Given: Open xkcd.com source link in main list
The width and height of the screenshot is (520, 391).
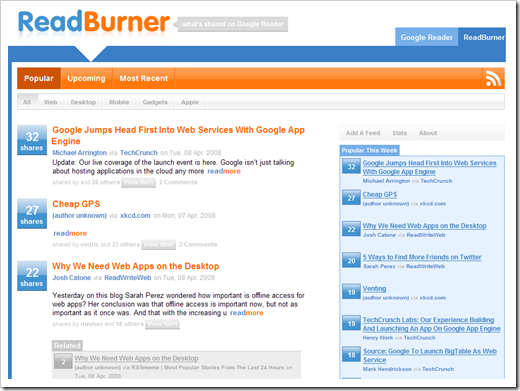Looking at the screenshot, I should pos(135,216).
